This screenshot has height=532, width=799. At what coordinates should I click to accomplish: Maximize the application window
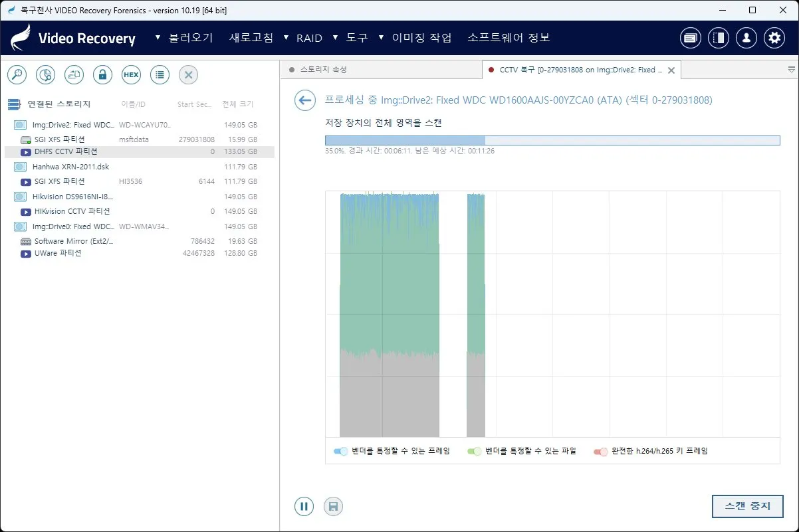point(752,10)
